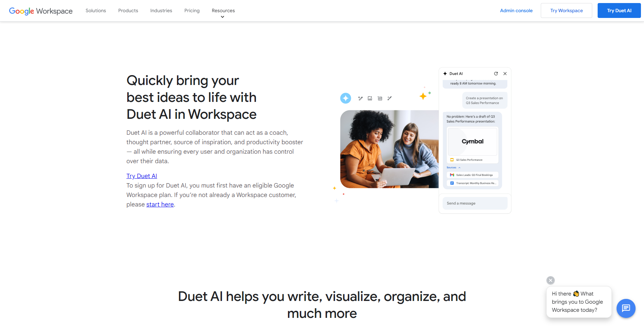Go to the Pricing page
The height and width of the screenshot is (326, 644).
192,10
